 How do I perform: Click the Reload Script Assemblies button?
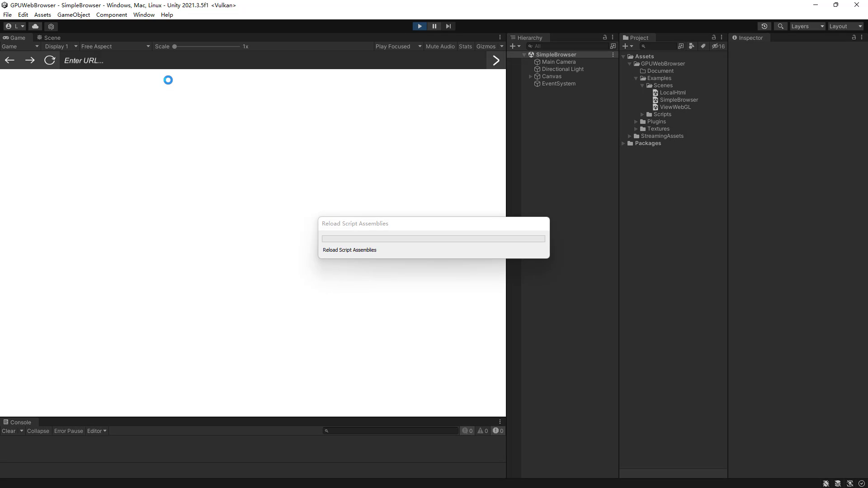coord(349,250)
